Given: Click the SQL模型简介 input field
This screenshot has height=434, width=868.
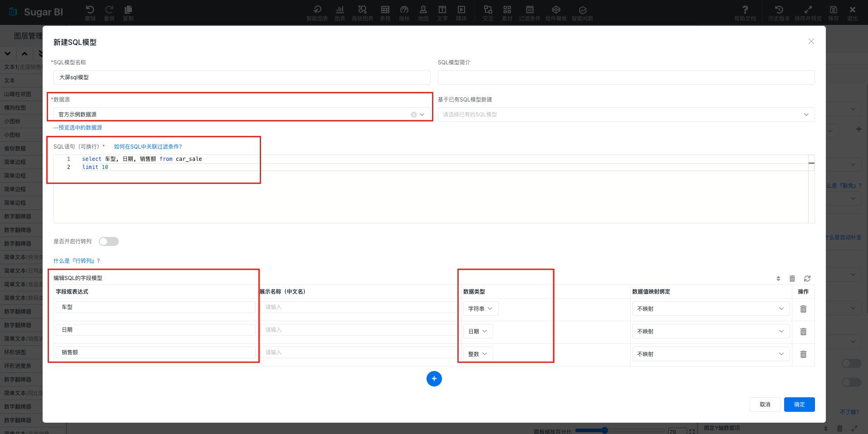Looking at the screenshot, I should [626, 77].
